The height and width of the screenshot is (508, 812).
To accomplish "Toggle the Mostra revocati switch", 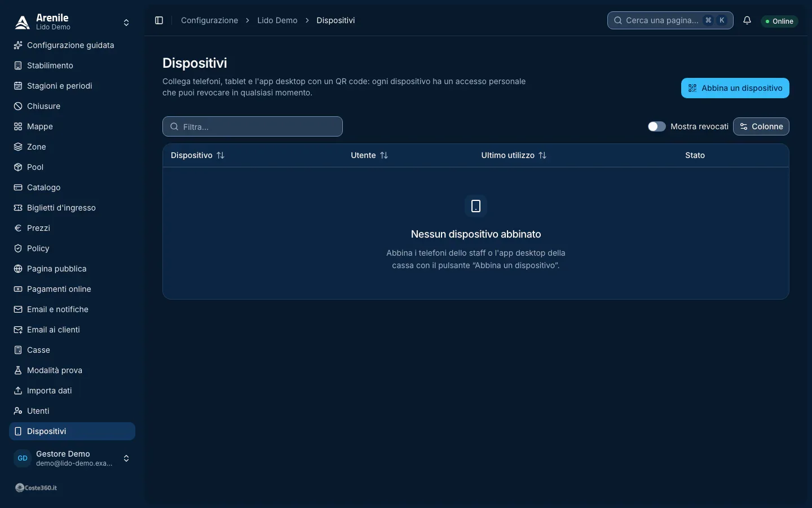I will click(x=657, y=126).
